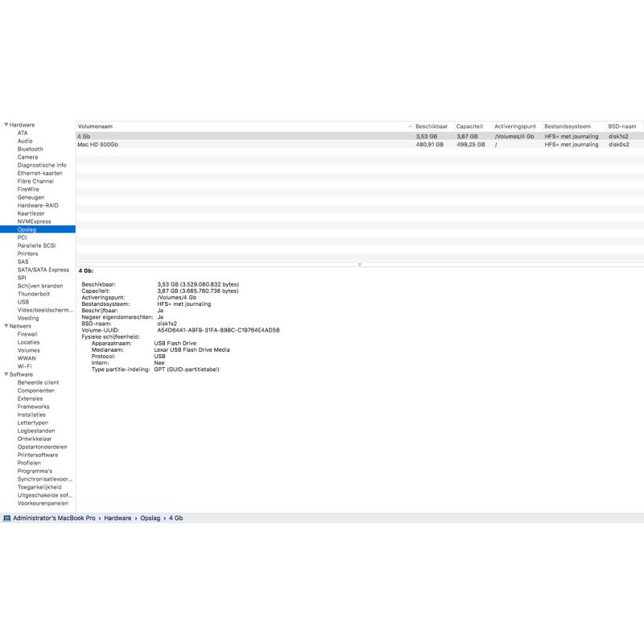
Task: Select Fibre Channel entry
Action: point(35,181)
